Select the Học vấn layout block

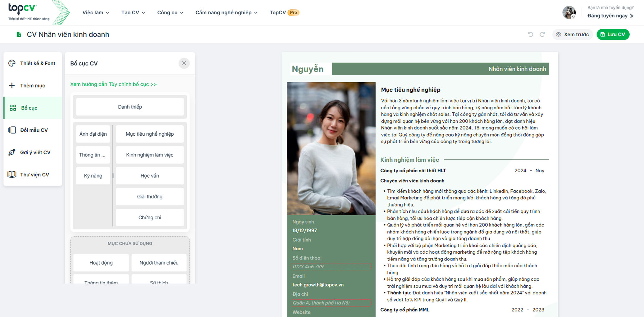150,176
